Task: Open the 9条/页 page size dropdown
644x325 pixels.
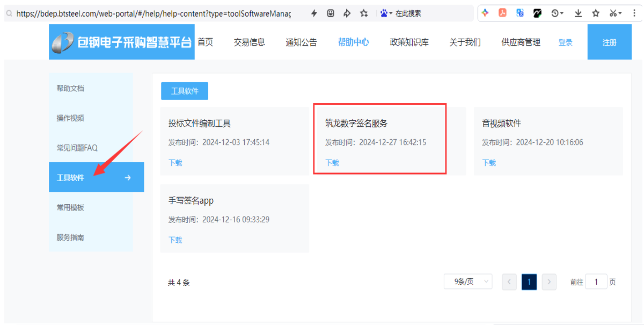Action: pos(467,281)
